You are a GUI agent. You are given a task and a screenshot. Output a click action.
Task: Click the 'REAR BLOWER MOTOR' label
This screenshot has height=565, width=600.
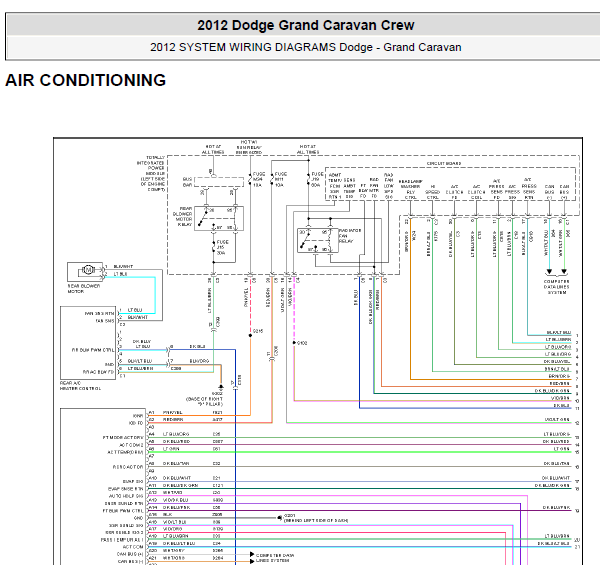click(83, 288)
